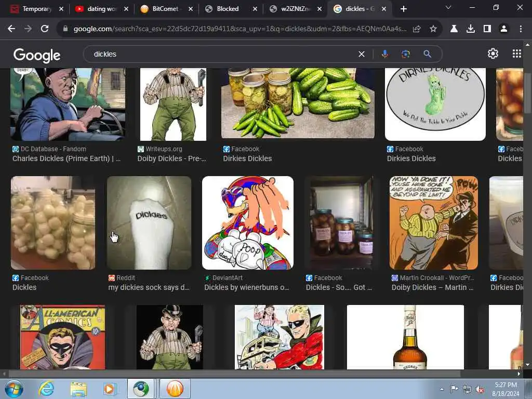Open my dickies sock says Reddit link
532x399 pixels.
point(149,287)
